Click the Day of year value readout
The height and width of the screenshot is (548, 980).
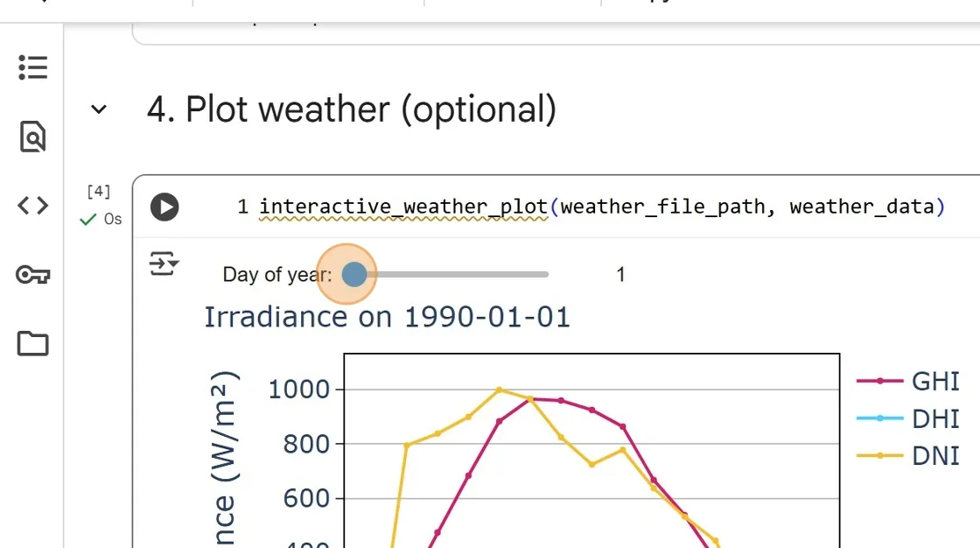tap(620, 275)
